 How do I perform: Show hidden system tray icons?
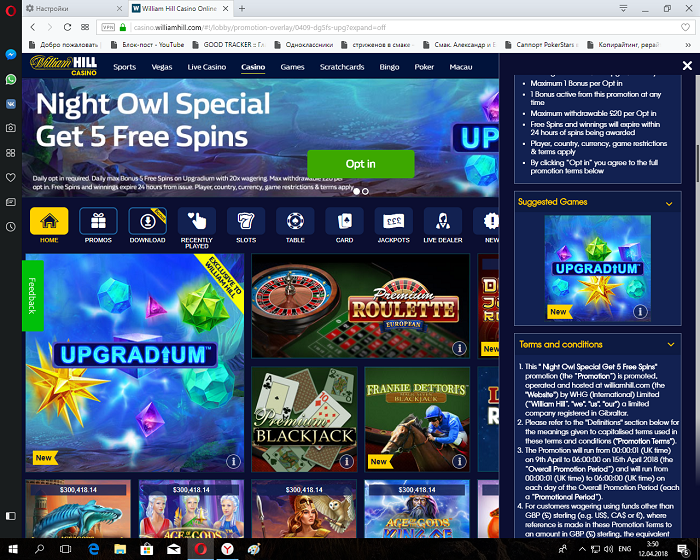582,549
